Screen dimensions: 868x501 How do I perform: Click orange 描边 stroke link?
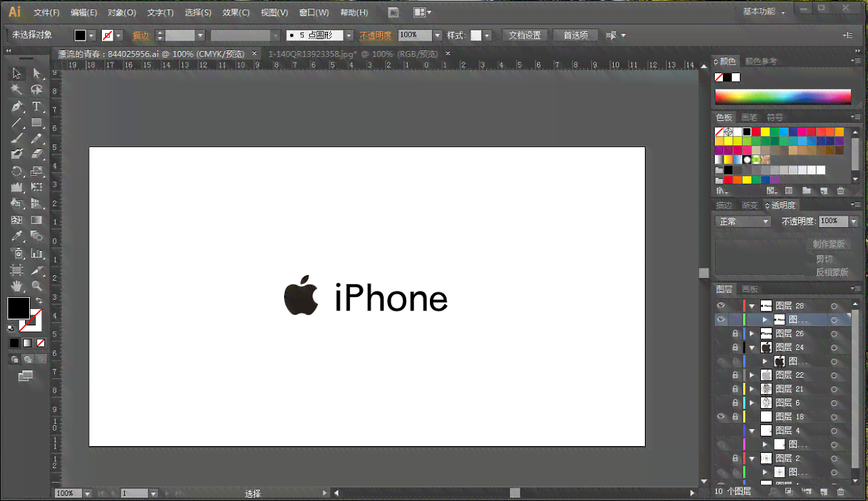pyautogui.click(x=141, y=35)
